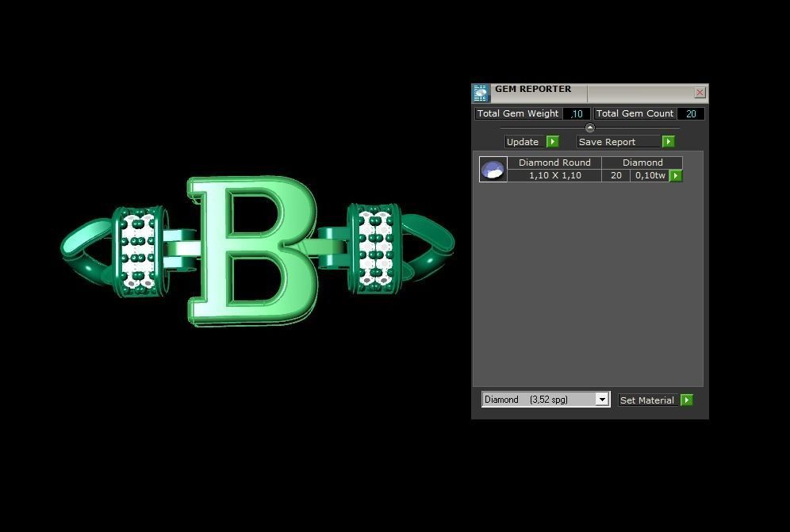Click the Save Report label button
Viewport: 790px width, 532px height.
619,142
